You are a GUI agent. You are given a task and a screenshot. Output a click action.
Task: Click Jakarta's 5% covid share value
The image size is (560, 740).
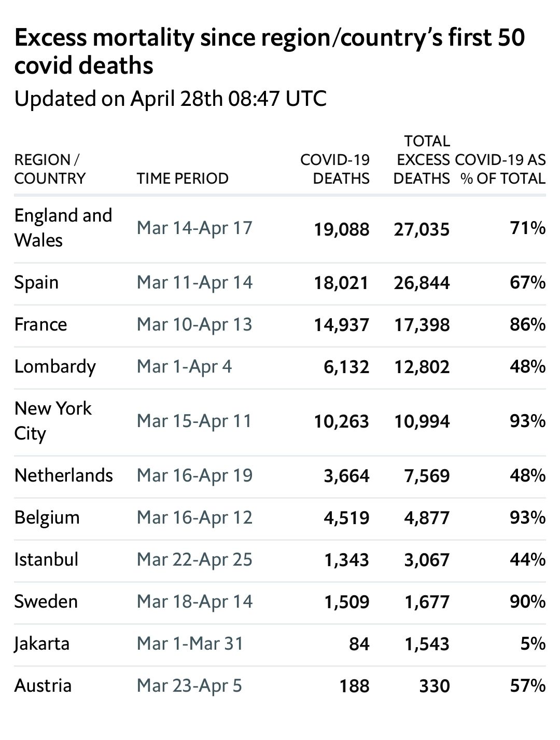[533, 643]
